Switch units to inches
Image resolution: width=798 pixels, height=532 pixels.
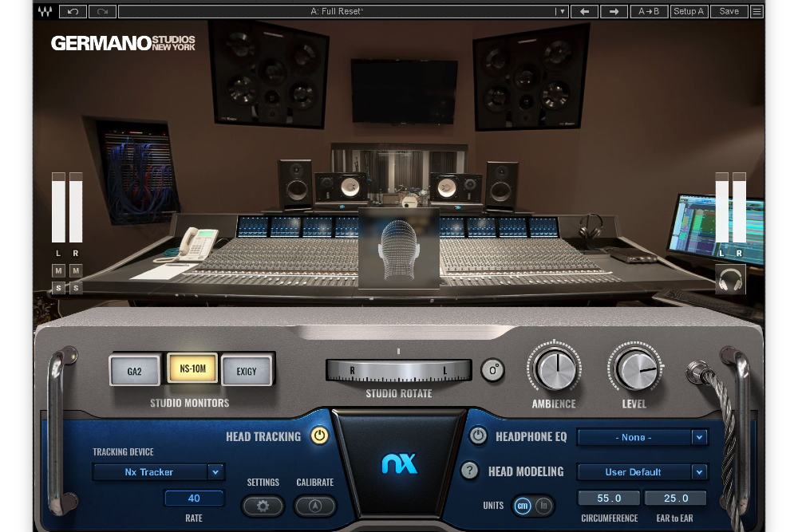[x=543, y=506]
